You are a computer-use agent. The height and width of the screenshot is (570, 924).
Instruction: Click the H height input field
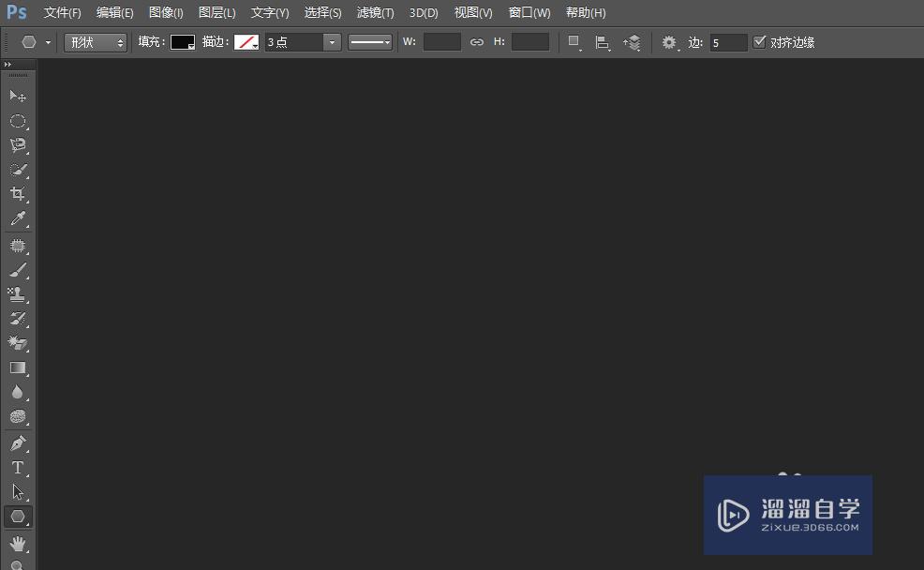pos(530,42)
